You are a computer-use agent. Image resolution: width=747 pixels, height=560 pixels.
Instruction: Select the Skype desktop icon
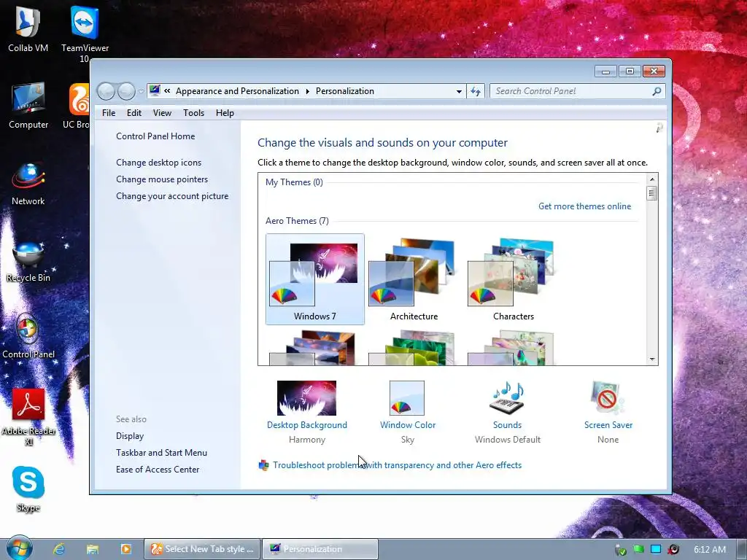click(x=28, y=489)
